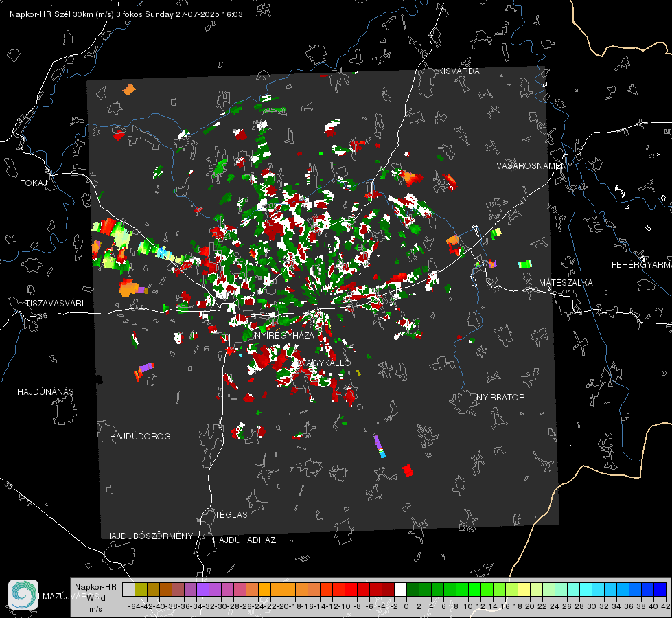Image resolution: width=672 pixels, height=618 pixels.
Task: Click road number 41 near Vásárosnamény
Action: pyautogui.click(x=522, y=200)
